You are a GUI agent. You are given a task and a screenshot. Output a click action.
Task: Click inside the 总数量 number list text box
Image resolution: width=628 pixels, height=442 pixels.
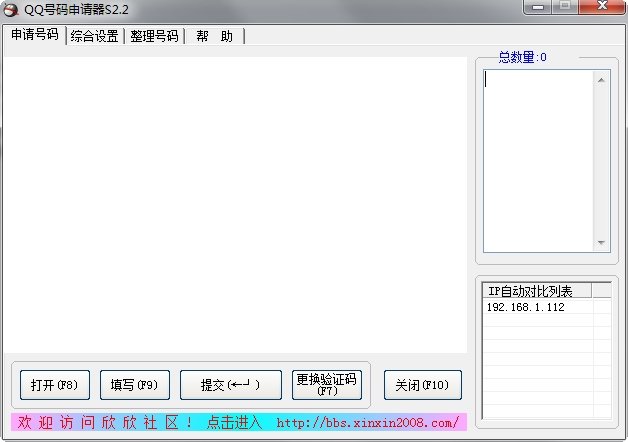coord(538,161)
